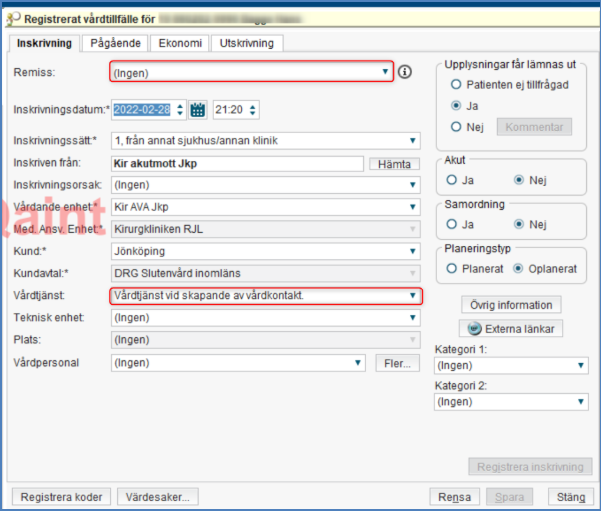Select 'Patienten ej tillfrågad' radio option

pyautogui.click(x=456, y=85)
